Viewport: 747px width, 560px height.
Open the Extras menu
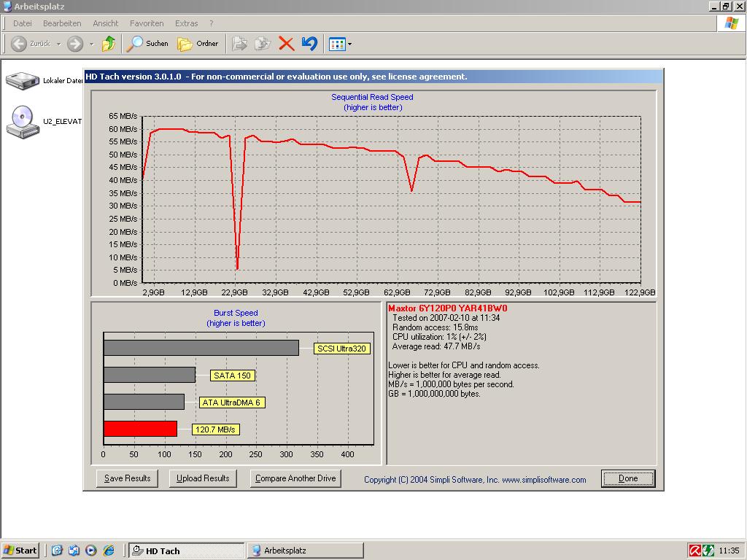(186, 23)
